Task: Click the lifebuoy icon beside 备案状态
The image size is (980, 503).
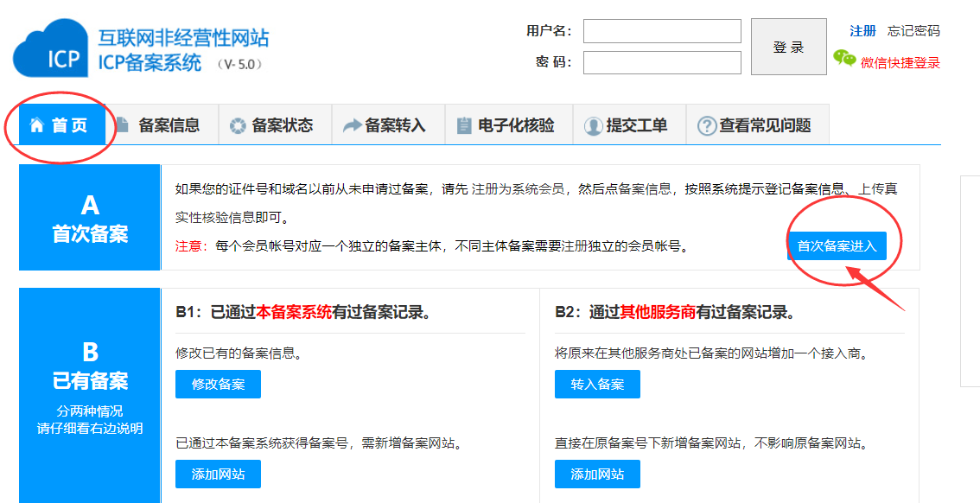Action: click(x=237, y=126)
